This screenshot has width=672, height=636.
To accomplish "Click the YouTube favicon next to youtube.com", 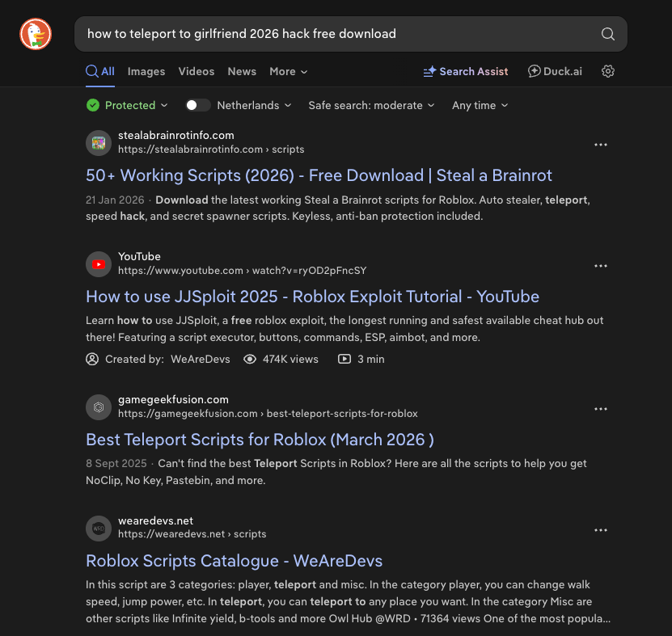I will pos(98,264).
